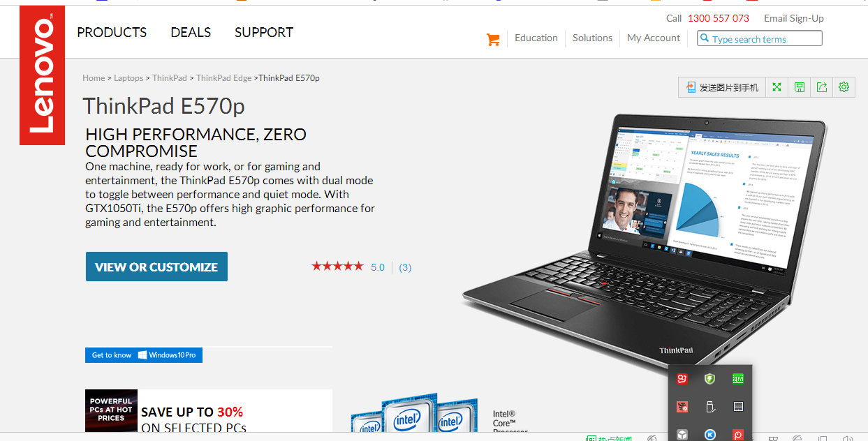Open the orange shopping cart icon
Screen dimensions: 868x441
click(x=493, y=40)
